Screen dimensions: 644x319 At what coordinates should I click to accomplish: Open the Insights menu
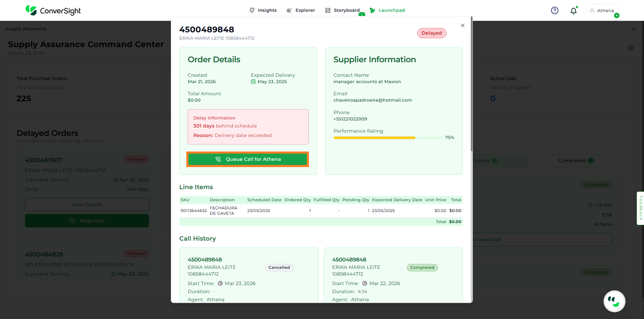[x=263, y=11]
